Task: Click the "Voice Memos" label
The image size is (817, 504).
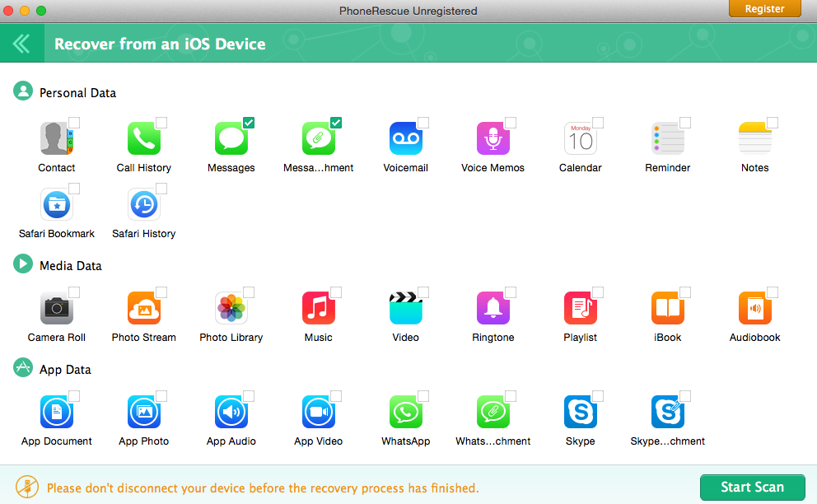Action: (493, 168)
